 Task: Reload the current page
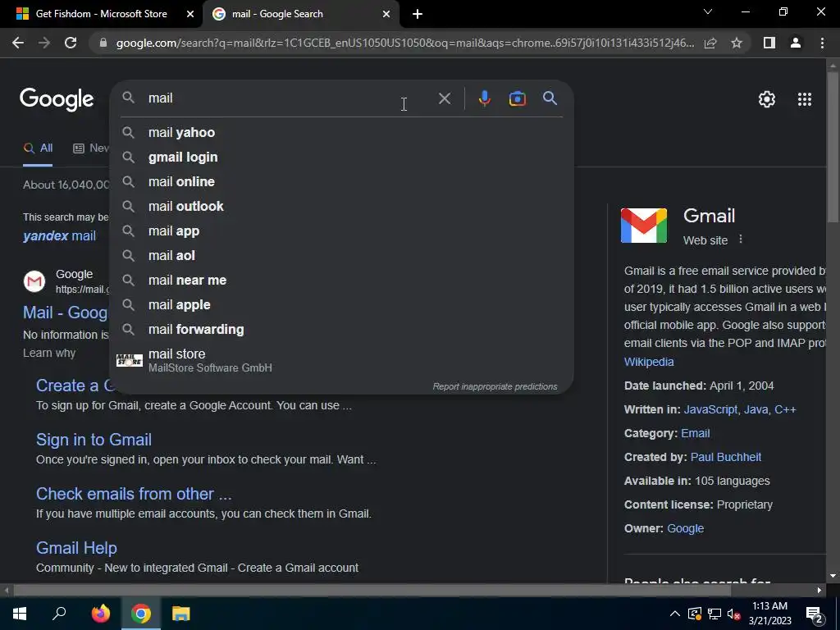tap(71, 43)
